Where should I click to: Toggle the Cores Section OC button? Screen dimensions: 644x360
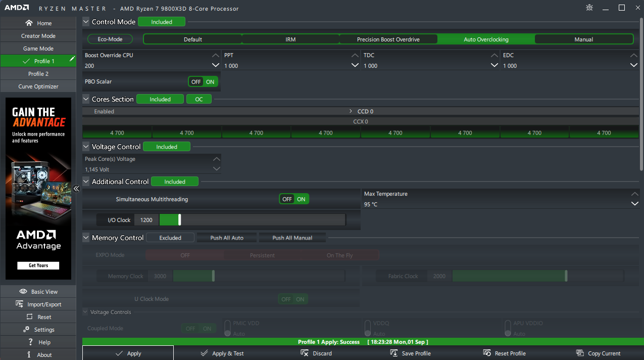[x=199, y=99]
